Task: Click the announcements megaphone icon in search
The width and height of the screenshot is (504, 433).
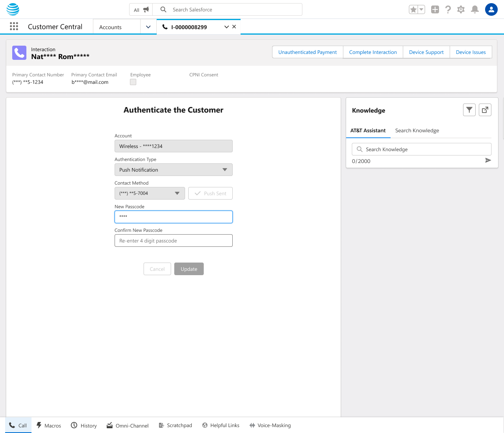Action: [146, 9]
